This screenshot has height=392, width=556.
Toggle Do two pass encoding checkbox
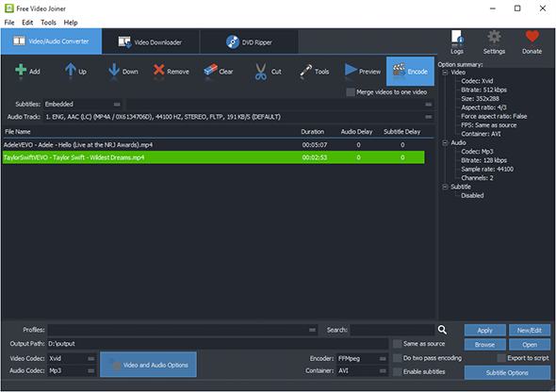coord(398,358)
